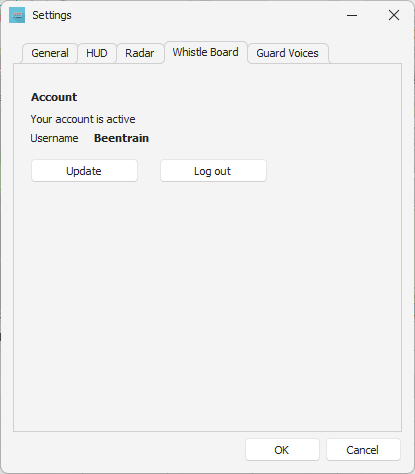The image size is (415, 474).
Task: Select the Radar tab
Action: click(140, 53)
